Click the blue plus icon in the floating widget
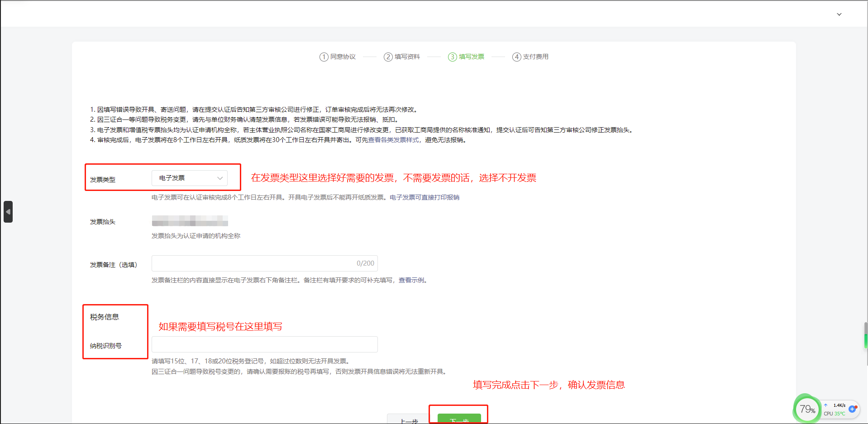868x424 pixels. pyautogui.click(x=852, y=409)
